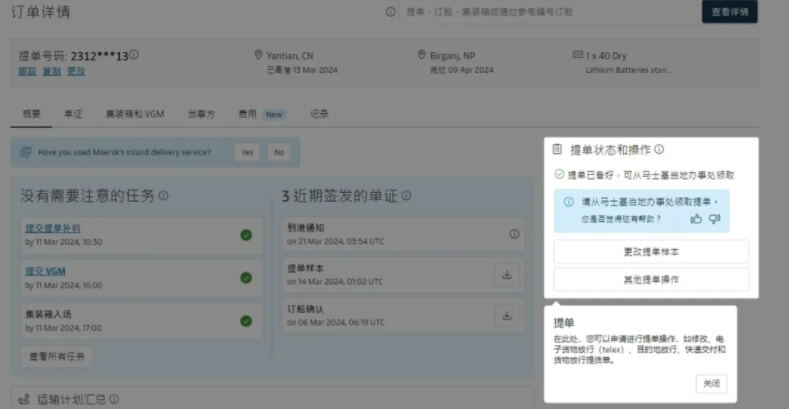Image resolution: width=789 pixels, height=409 pixels.
Task: Click the green checkmark on 集装箱入场 task
Action: coord(246,321)
